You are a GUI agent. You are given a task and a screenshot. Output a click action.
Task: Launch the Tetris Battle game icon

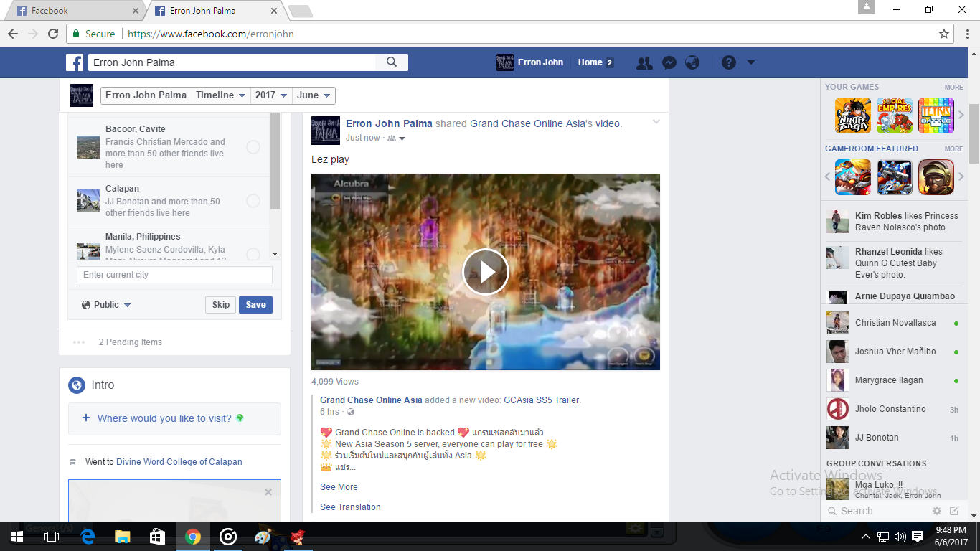(936, 116)
